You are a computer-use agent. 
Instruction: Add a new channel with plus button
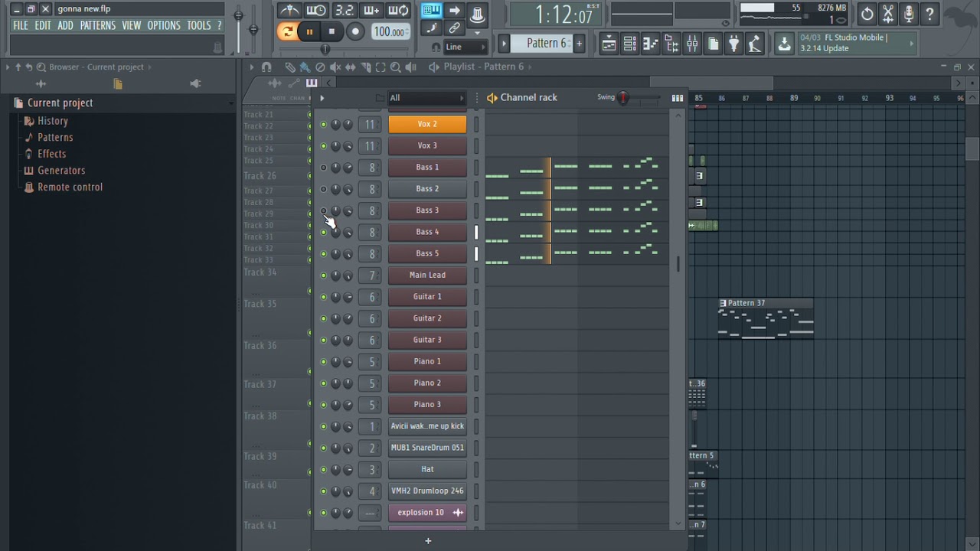tap(428, 541)
